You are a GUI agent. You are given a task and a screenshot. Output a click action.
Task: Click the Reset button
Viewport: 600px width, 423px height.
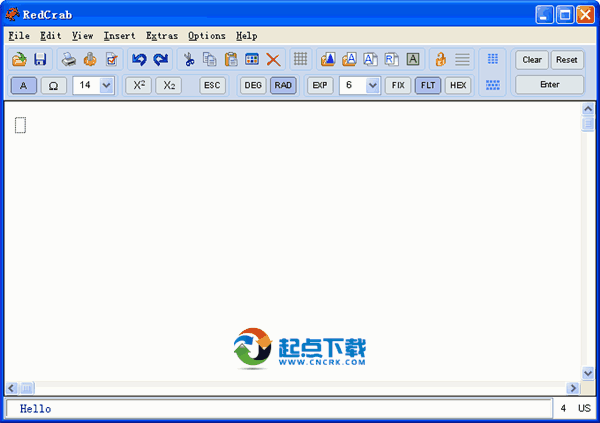coord(567,60)
